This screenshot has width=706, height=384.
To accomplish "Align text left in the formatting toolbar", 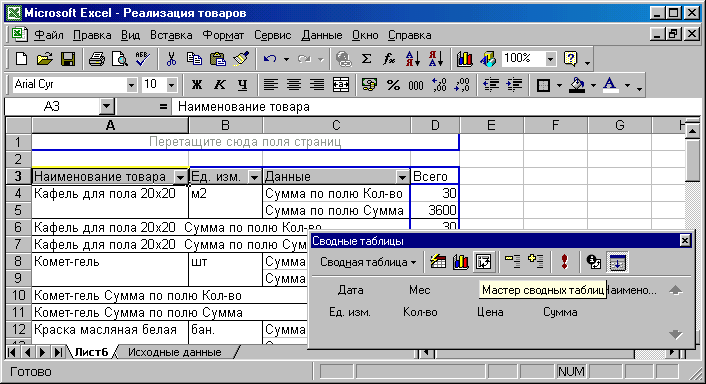I will tap(271, 85).
